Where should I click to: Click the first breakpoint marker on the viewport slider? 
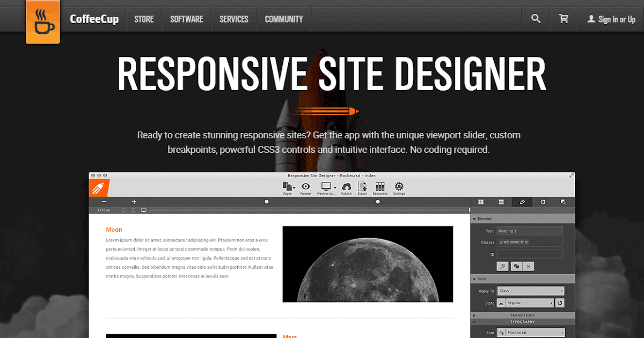(267, 202)
